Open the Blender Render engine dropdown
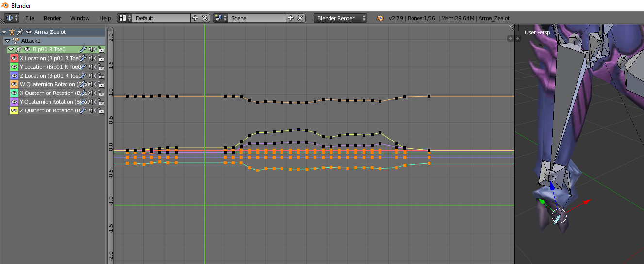The width and height of the screenshot is (644, 264). [x=341, y=18]
